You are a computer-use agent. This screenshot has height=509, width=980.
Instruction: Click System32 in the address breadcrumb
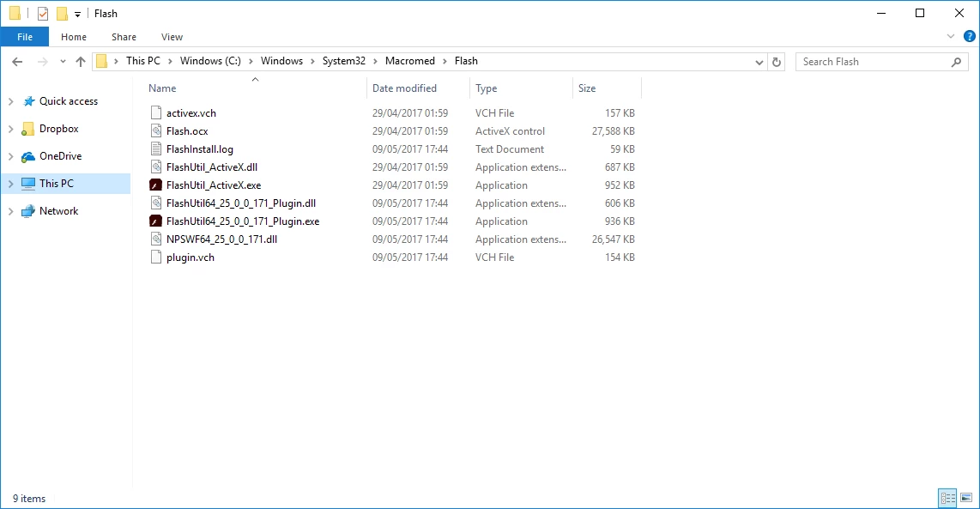pos(344,61)
